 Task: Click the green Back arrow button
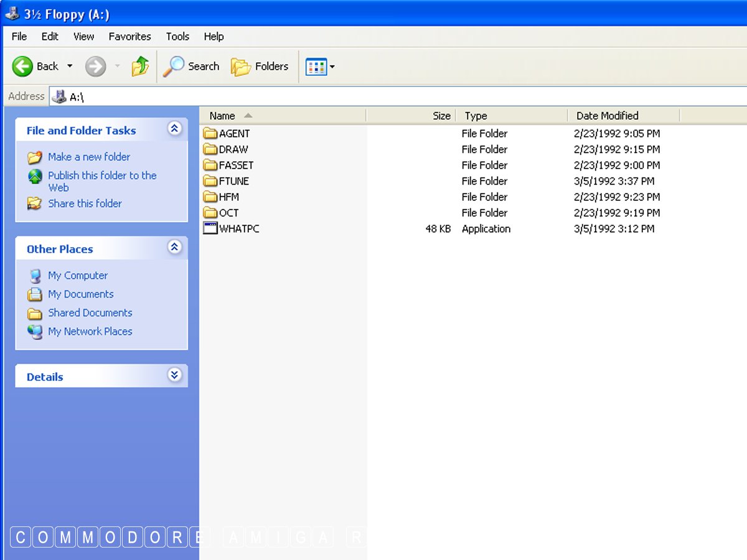[23, 67]
